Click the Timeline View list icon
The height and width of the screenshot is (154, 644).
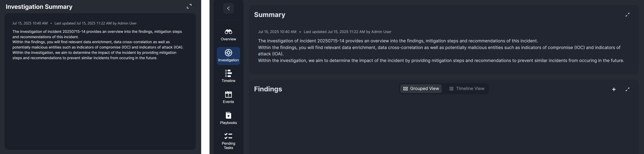click(451, 89)
